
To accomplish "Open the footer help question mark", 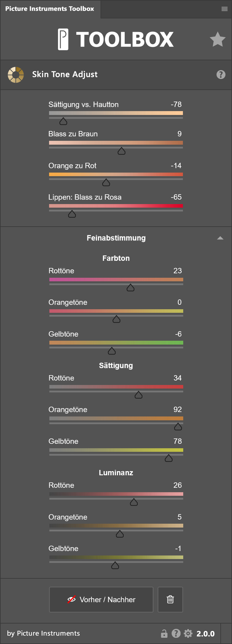I will pyautogui.click(x=176, y=634).
